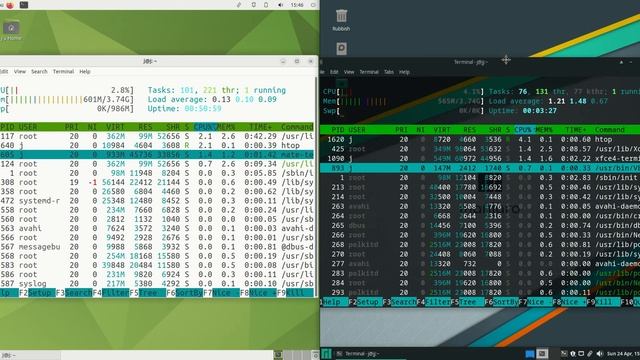Click F5 Tree in left htop
Viewport: 640px width, 360px height.
pos(147,293)
